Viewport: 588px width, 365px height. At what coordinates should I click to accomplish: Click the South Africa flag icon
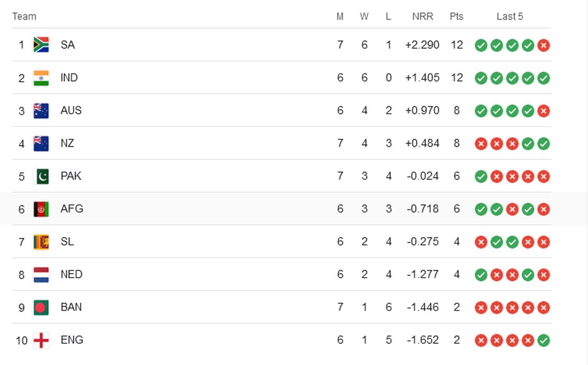click(x=41, y=45)
